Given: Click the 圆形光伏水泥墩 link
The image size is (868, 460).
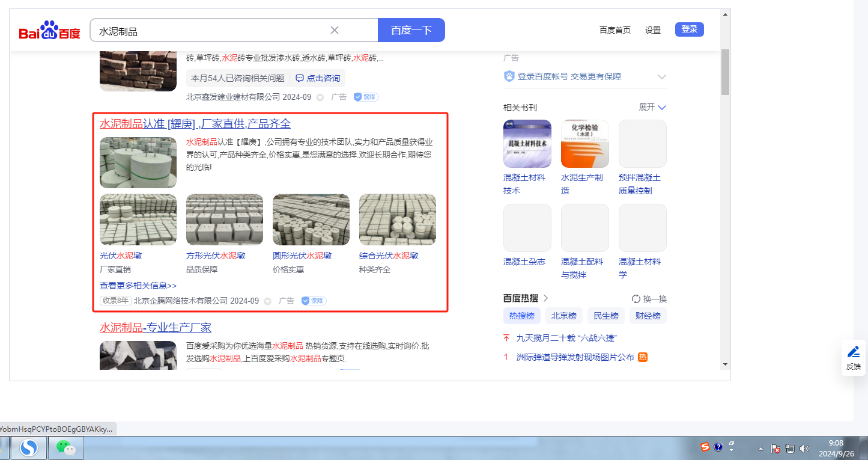Looking at the screenshot, I should point(302,256).
